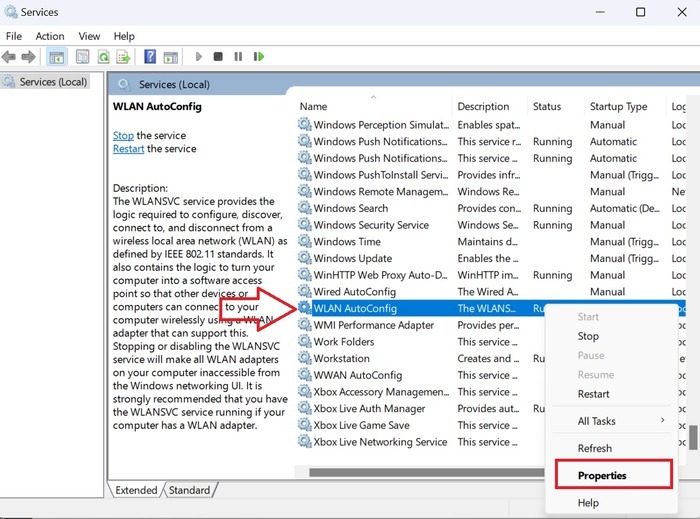
Task: Click gear icon beside Windows Update
Action: pyautogui.click(x=304, y=258)
